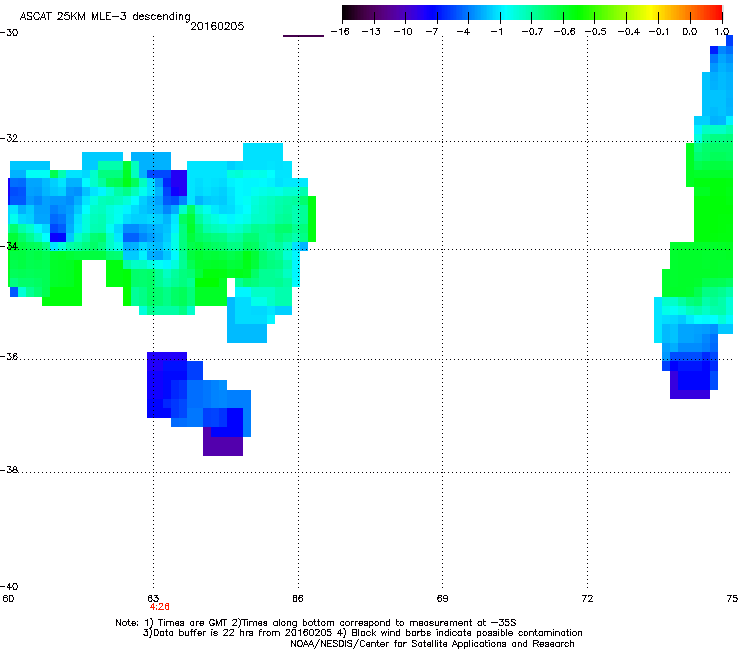This screenshot has width=740, height=650.
Task: Click the note line starting 'Note: 1) Times are GMT'
Action: click(x=316, y=623)
